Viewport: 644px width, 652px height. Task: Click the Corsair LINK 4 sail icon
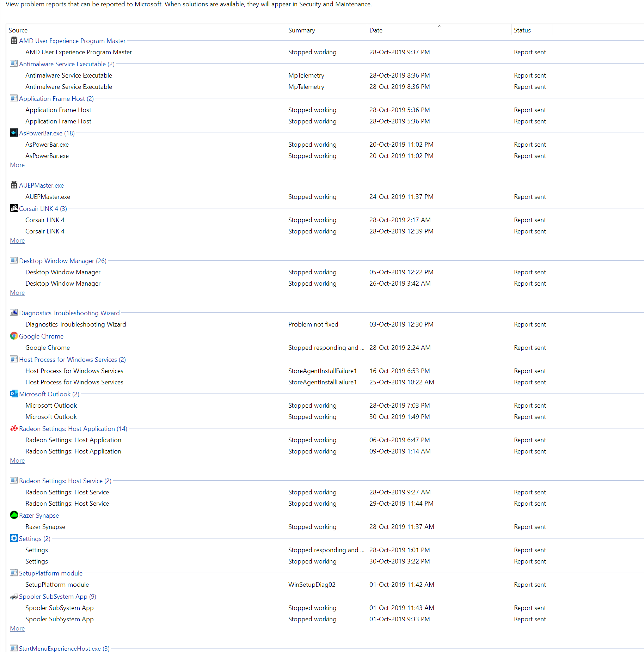14,208
